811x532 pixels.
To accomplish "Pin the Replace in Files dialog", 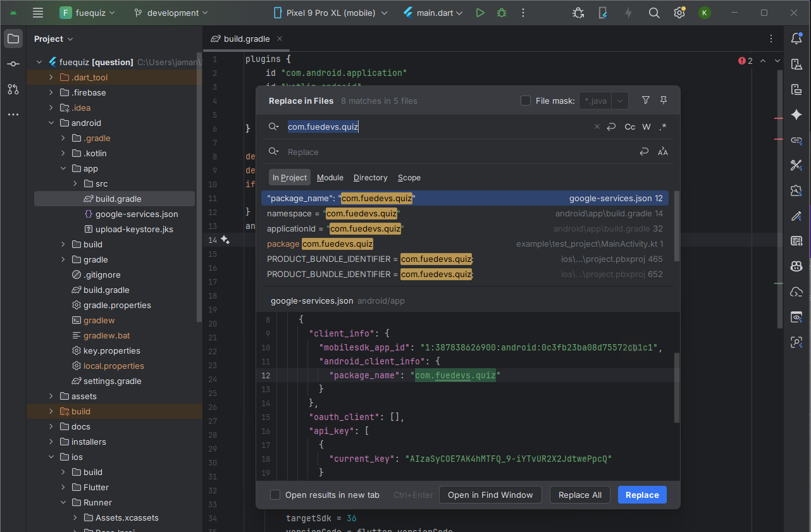I will tap(664, 101).
